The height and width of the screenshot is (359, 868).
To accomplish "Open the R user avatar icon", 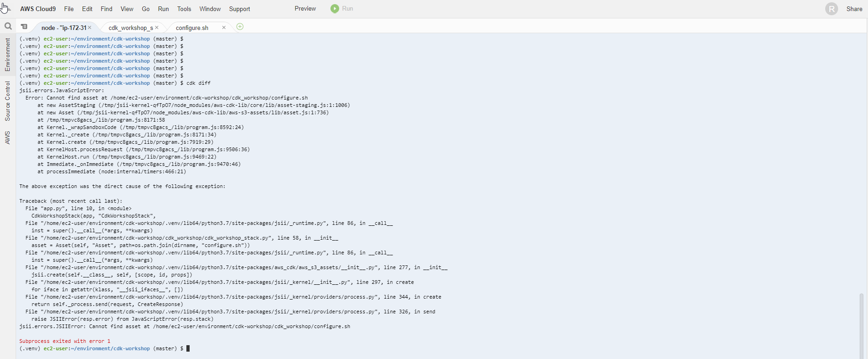I will coord(832,9).
